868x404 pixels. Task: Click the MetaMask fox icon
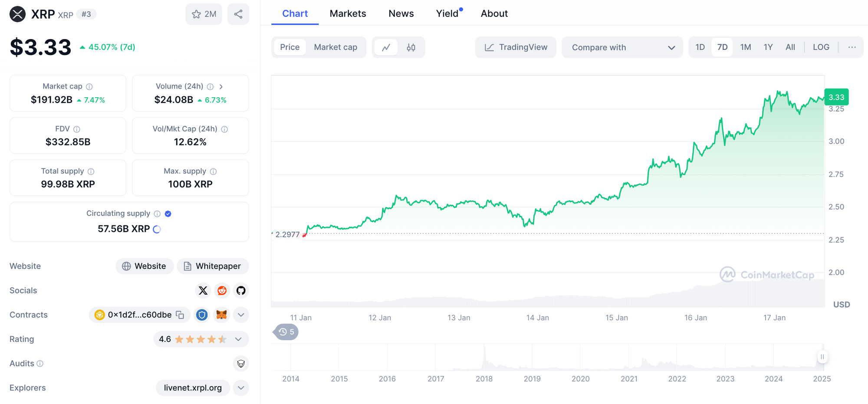[221, 315]
